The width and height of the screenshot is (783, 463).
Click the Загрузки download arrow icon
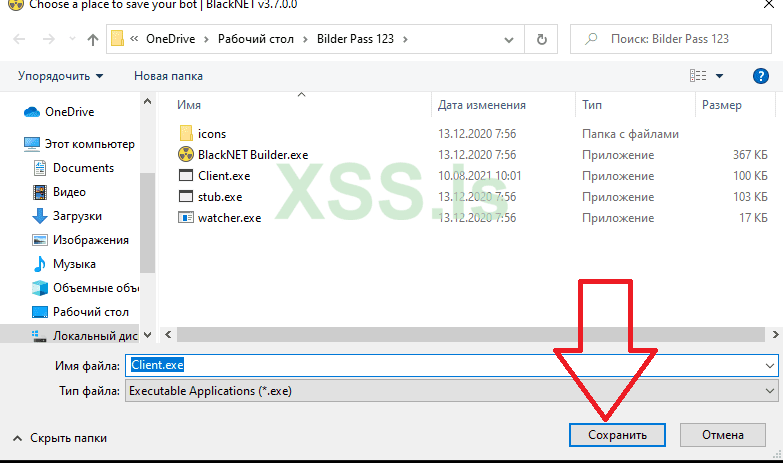(40, 216)
